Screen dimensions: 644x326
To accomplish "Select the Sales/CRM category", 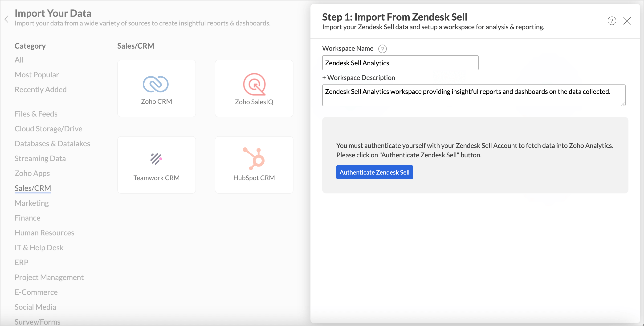I will 33,188.
